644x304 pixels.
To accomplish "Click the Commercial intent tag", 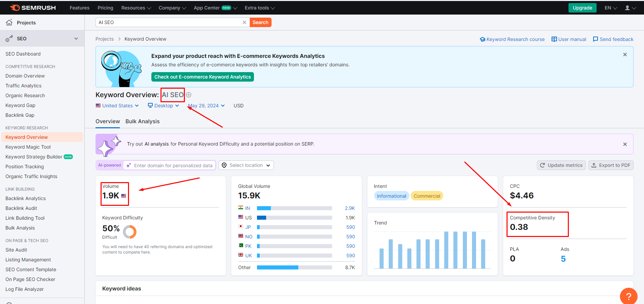I will [x=427, y=196].
